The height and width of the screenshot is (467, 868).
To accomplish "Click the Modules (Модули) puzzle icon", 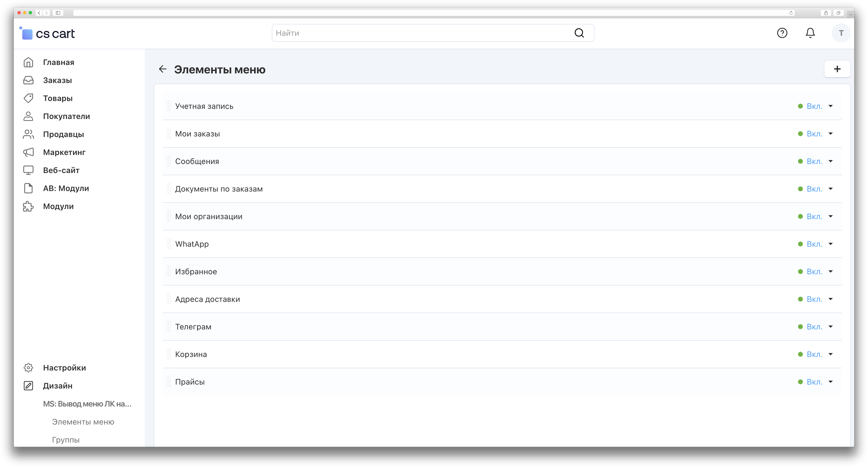I will point(28,206).
